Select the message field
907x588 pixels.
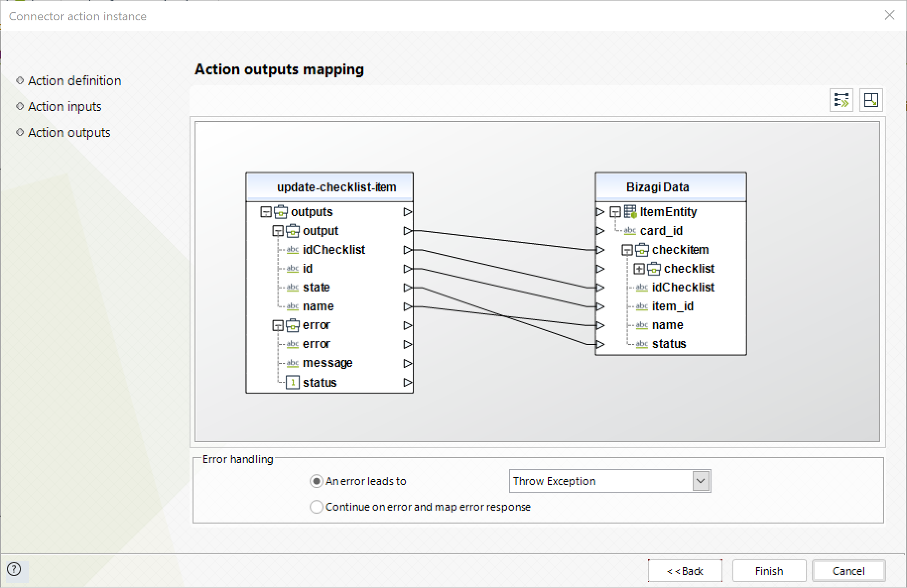[327, 363]
